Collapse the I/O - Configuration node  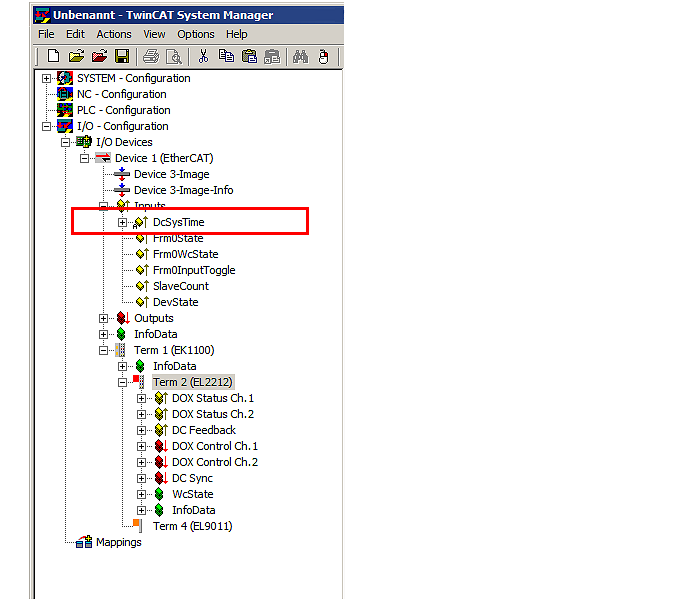click(x=46, y=127)
